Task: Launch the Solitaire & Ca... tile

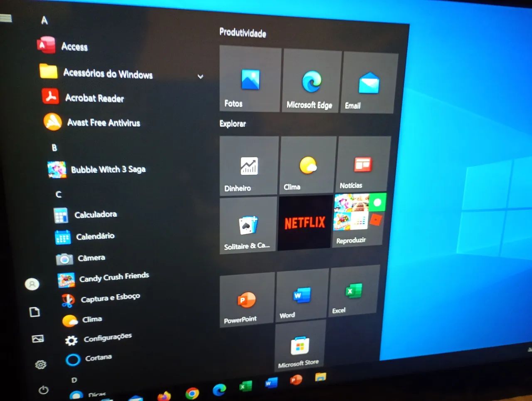Action: coord(248,225)
